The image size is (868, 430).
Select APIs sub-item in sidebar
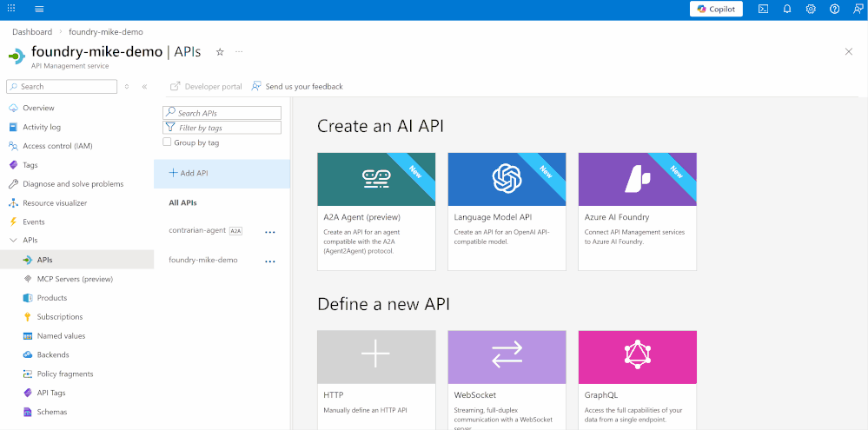(77, 260)
